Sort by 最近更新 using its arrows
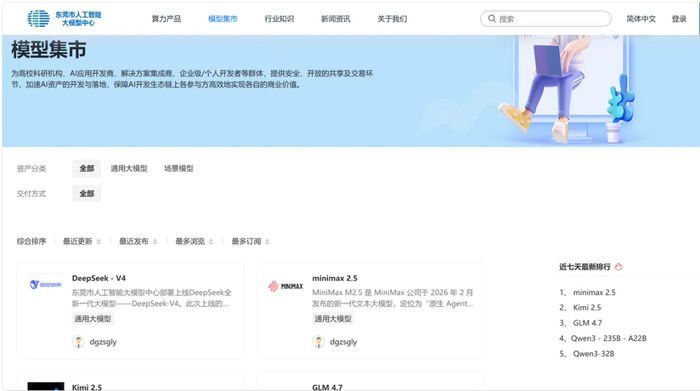Screen dimensions: 700x391 coord(99,241)
